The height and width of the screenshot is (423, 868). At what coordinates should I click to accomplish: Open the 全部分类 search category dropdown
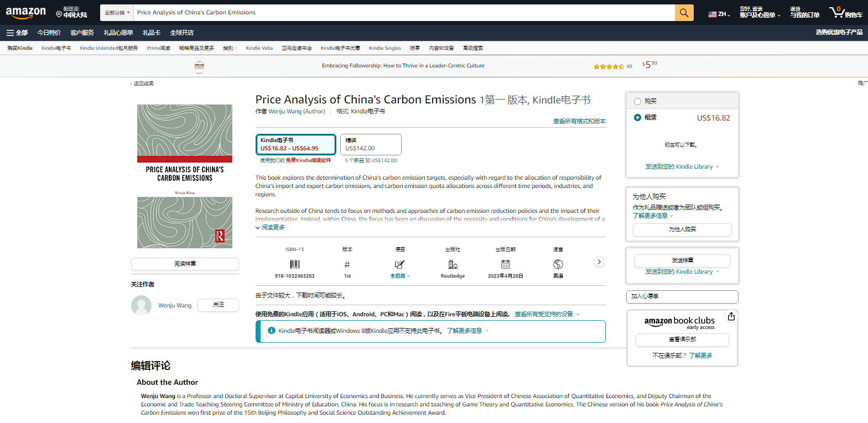click(x=117, y=13)
